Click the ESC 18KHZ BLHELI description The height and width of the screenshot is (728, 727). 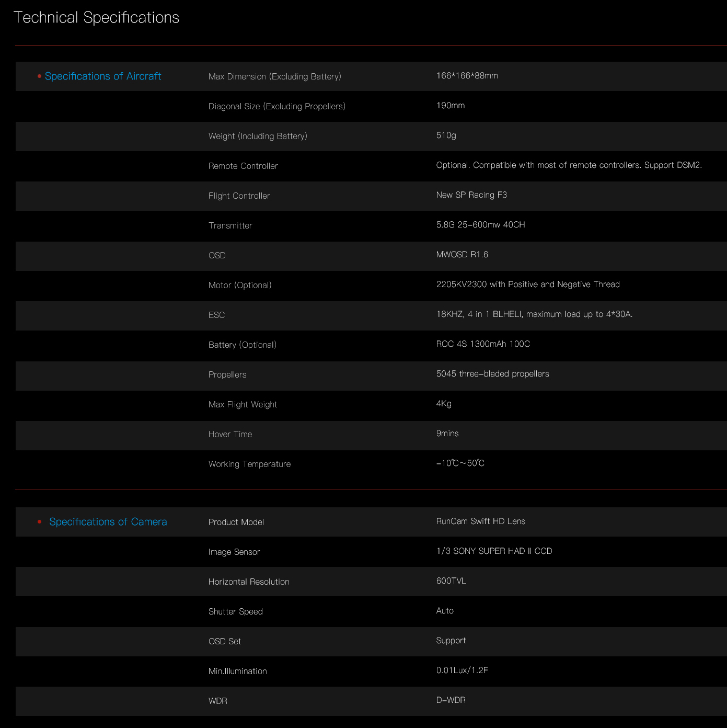tap(534, 314)
